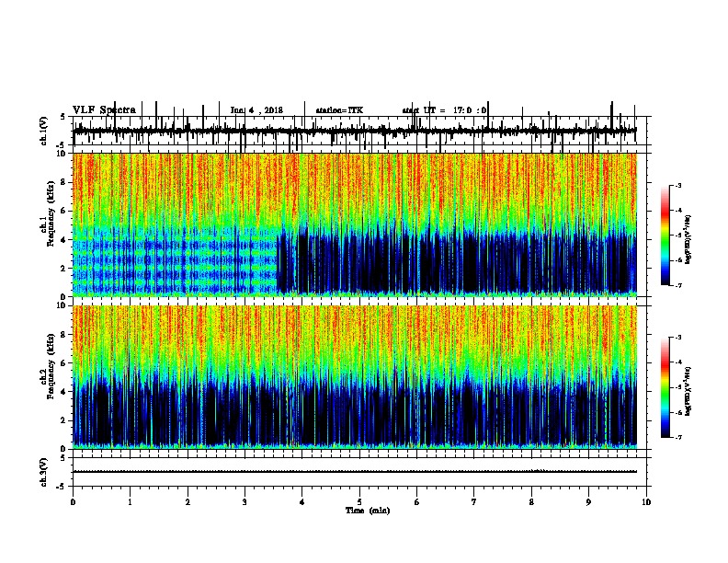The height and width of the screenshot is (563, 728).
Task: Click the banded blue ch.1 spectrogram region
Action: click(175, 260)
